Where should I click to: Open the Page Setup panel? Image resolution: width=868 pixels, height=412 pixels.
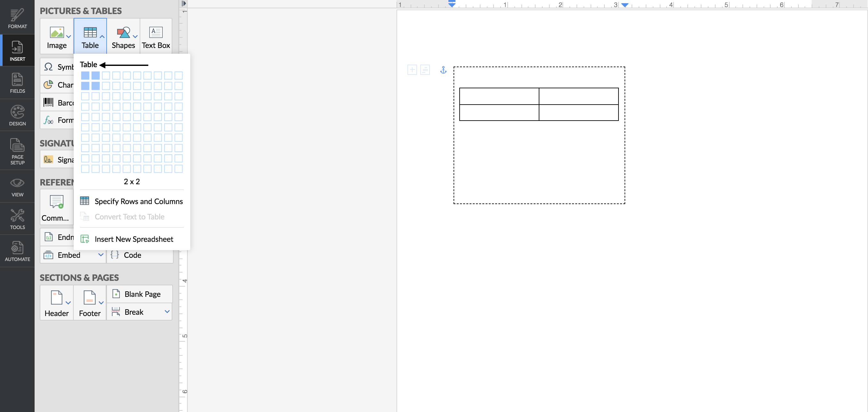coord(17,151)
